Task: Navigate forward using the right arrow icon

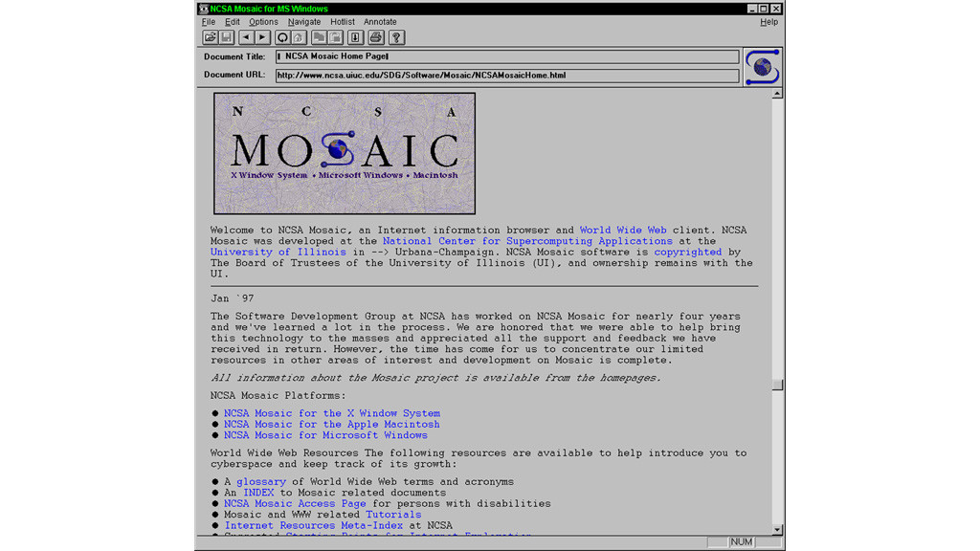Action: click(262, 37)
